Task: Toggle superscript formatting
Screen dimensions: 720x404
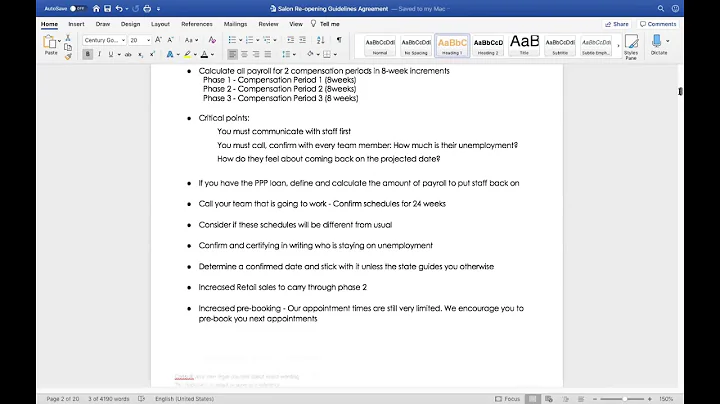Action: tap(152, 54)
